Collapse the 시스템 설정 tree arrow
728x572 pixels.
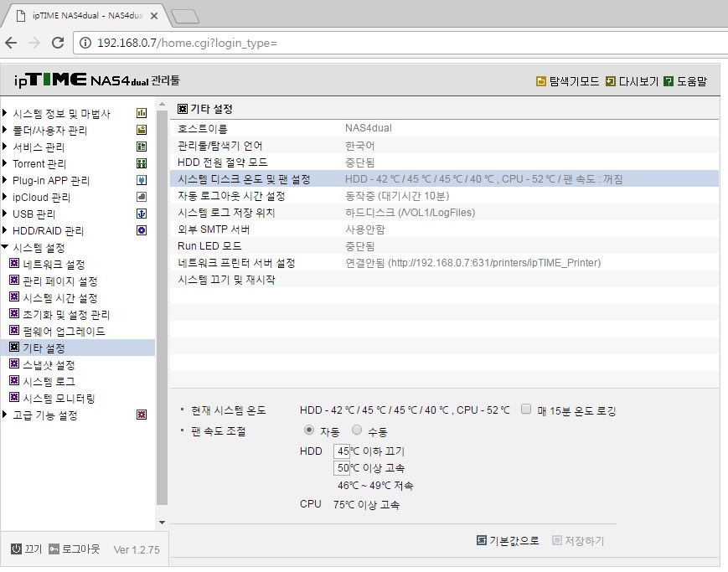[x=5, y=246]
